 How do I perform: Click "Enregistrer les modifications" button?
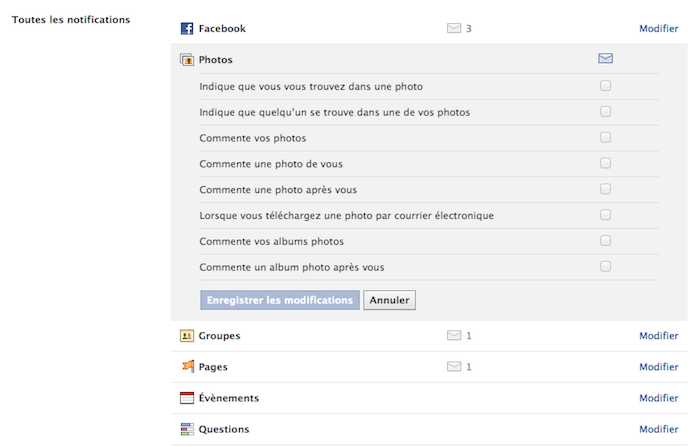[280, 300]
